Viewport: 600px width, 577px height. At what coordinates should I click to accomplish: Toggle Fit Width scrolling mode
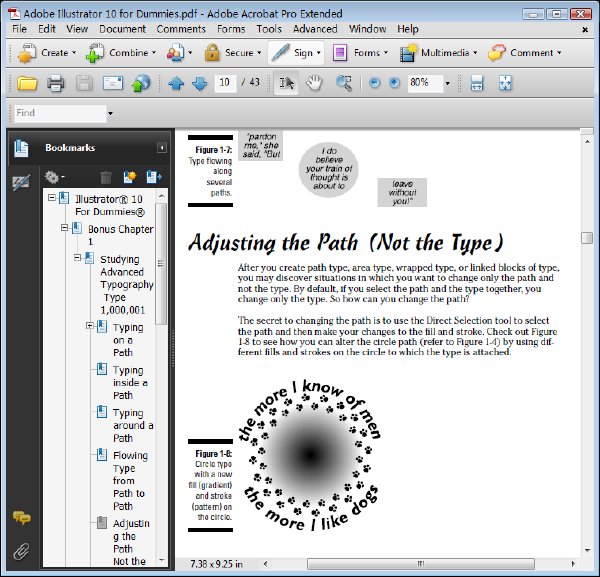pyautogui.click(x=477, y=83)
